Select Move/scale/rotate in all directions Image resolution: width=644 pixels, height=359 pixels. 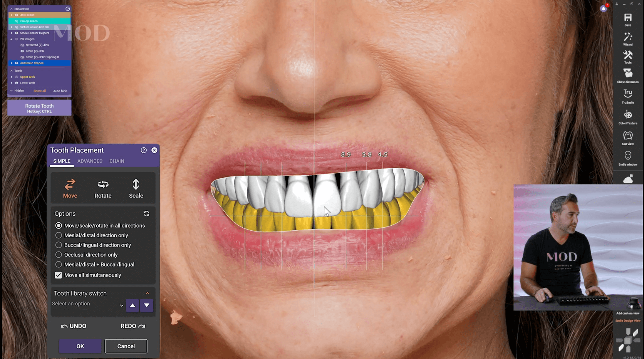coord(59,226)
